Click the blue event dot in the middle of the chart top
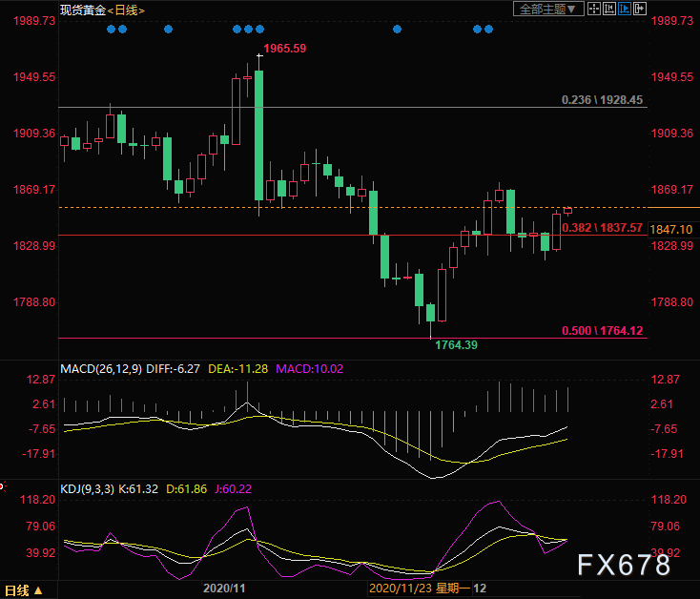 [396, 29]
